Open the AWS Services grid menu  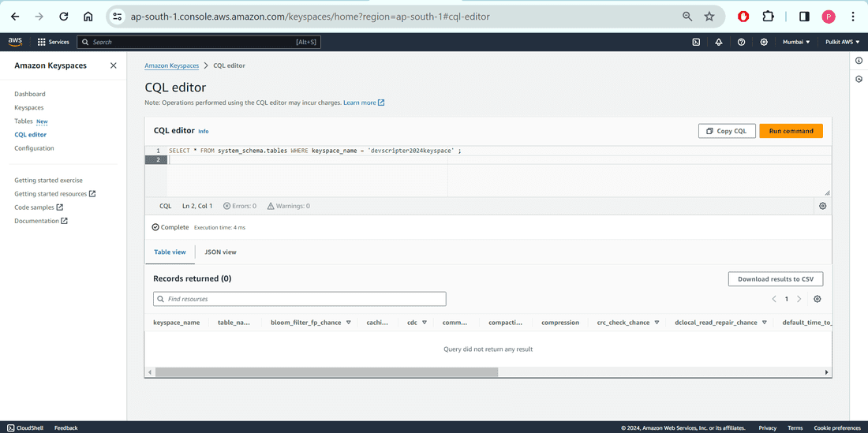coord(53,42)
